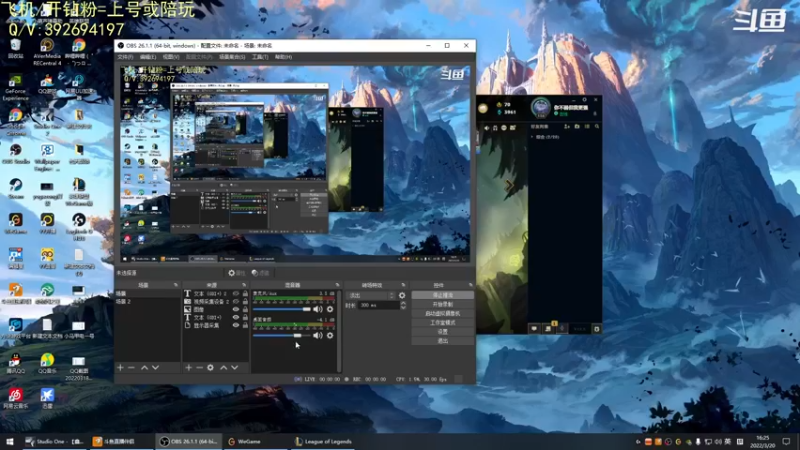This screenshot has width=800, height=450.
Task: Click the source properties gear button in OBS
Action: coord(236,273)
